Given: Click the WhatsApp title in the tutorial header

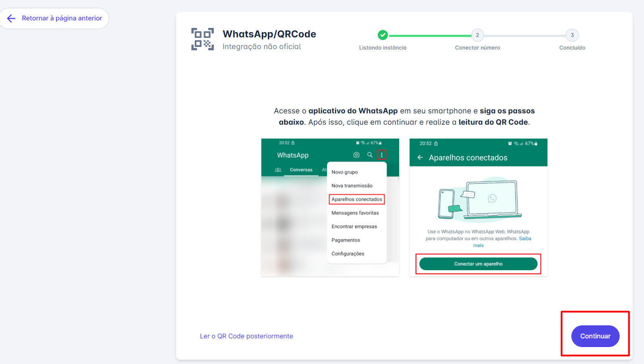Looking at the screenshot, I should (293, 155).
